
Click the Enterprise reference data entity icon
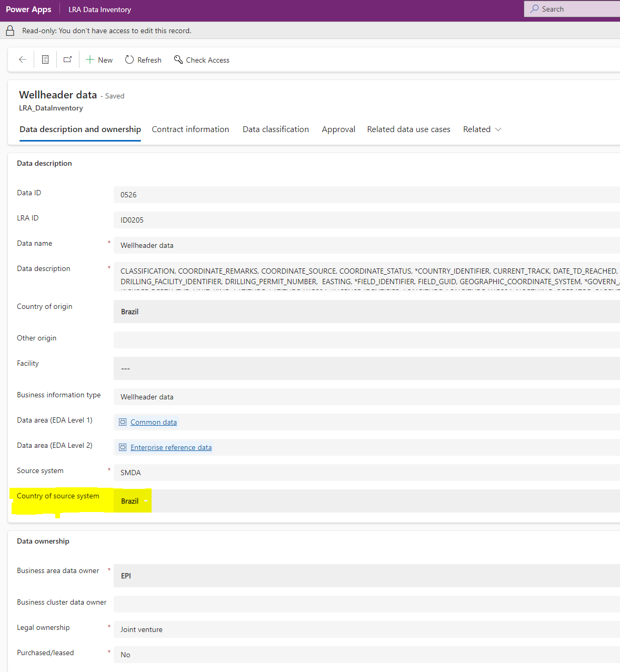pyautogui.click(x=123, y=447)
